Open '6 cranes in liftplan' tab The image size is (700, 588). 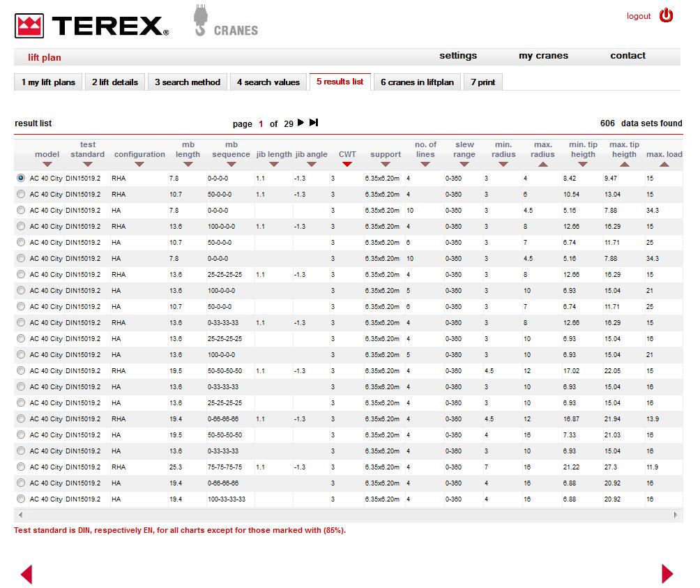tap(418, 82)
